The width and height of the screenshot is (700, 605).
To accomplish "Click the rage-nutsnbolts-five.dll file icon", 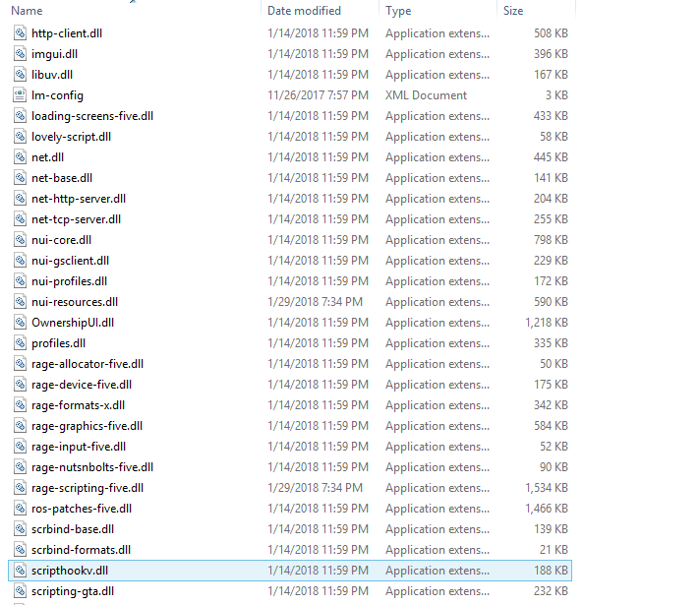I will [x=20, y=467].
